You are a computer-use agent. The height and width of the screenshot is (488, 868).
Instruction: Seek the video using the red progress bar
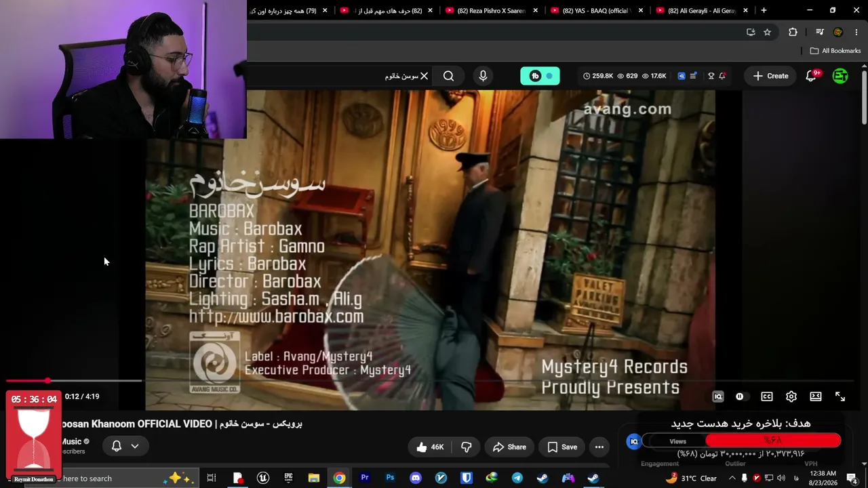(x=75, y=381)
